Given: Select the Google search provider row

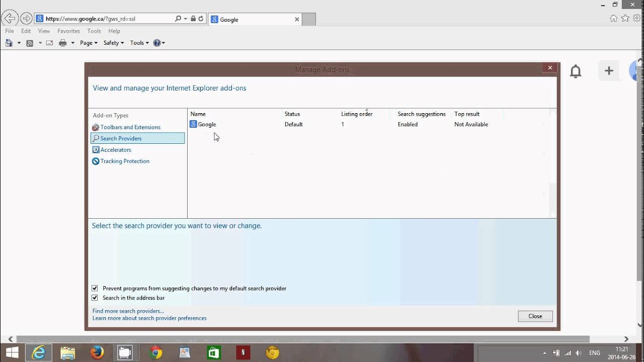Looking at the screenshot, I should pyautogui.click(x=370, y=124).
